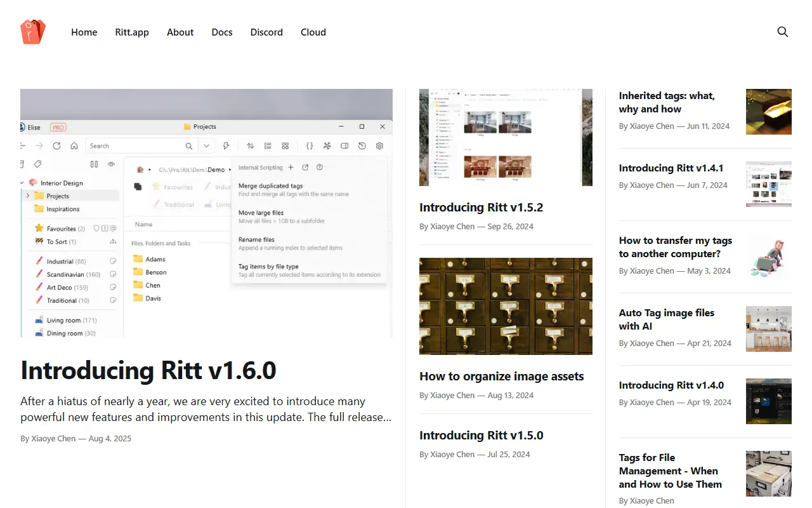
Task: Open 'Auto Tag image files with AI'
Action: [x=667, y=319]
